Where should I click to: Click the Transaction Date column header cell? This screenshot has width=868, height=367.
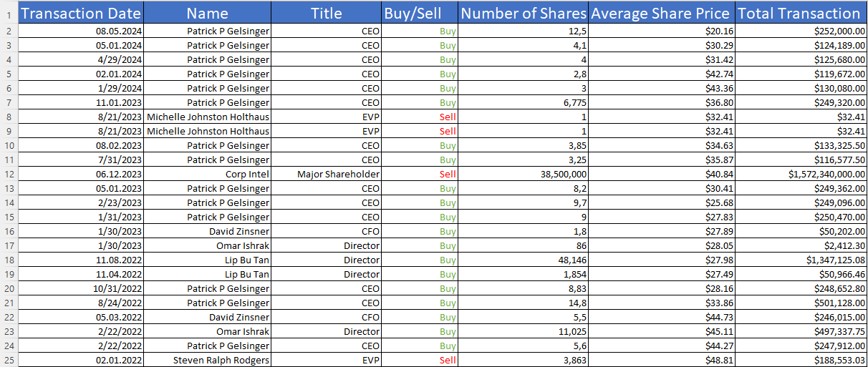click(80, 13)
